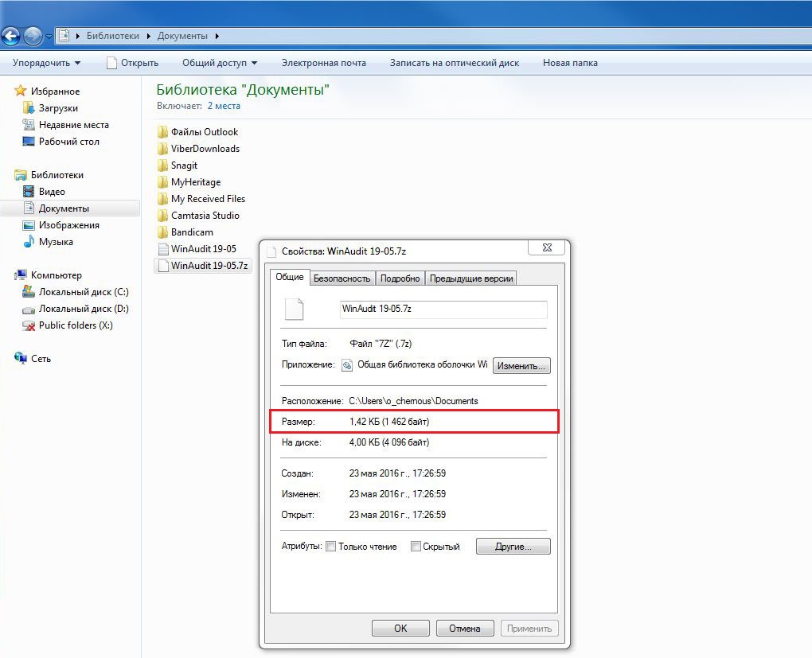Click the Открыть toolbar button

pos(133,63)
